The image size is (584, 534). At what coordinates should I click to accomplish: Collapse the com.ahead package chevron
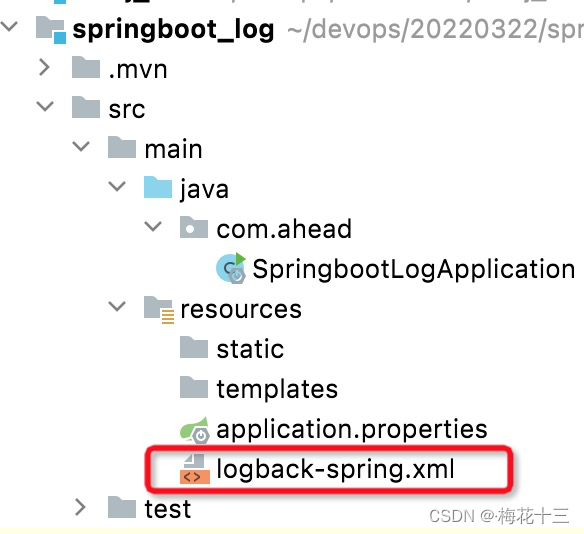click(x=153, y=226)
